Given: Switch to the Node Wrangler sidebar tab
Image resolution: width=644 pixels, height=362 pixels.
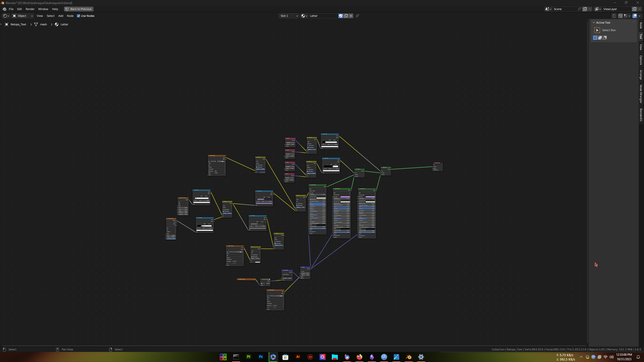Looking at the screenshot, I should [641, 94].
